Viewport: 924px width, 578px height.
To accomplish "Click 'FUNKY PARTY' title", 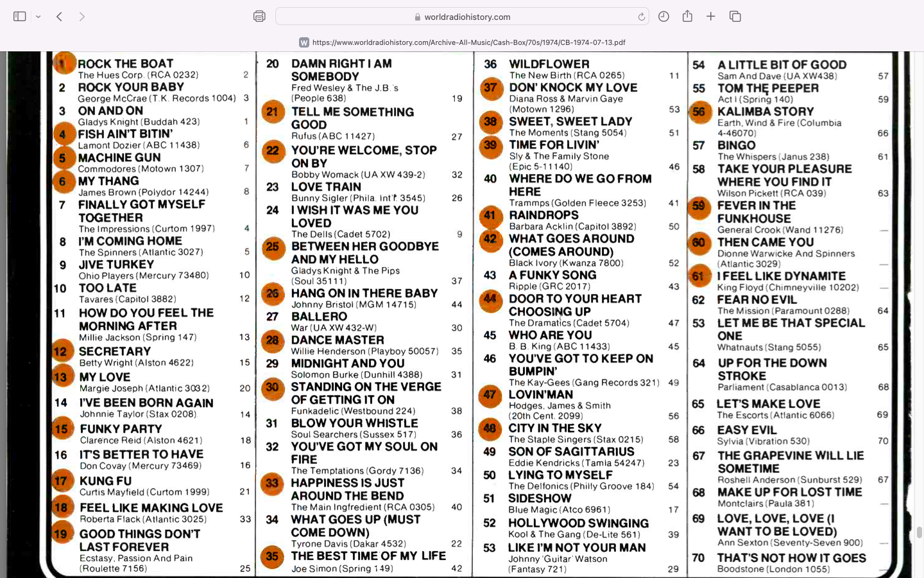I will [121, 428].
